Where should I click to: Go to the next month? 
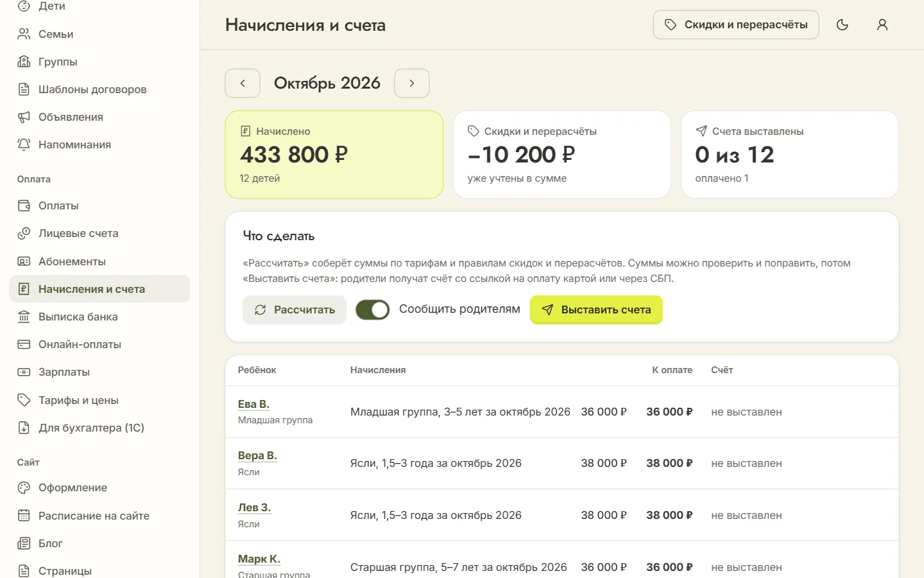tap(412, 83)
